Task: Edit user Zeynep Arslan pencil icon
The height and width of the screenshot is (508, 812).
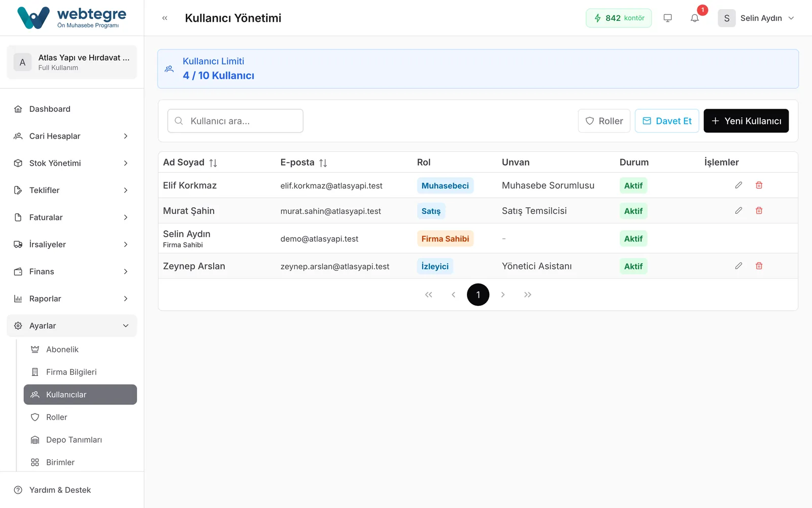Action: 738,266
